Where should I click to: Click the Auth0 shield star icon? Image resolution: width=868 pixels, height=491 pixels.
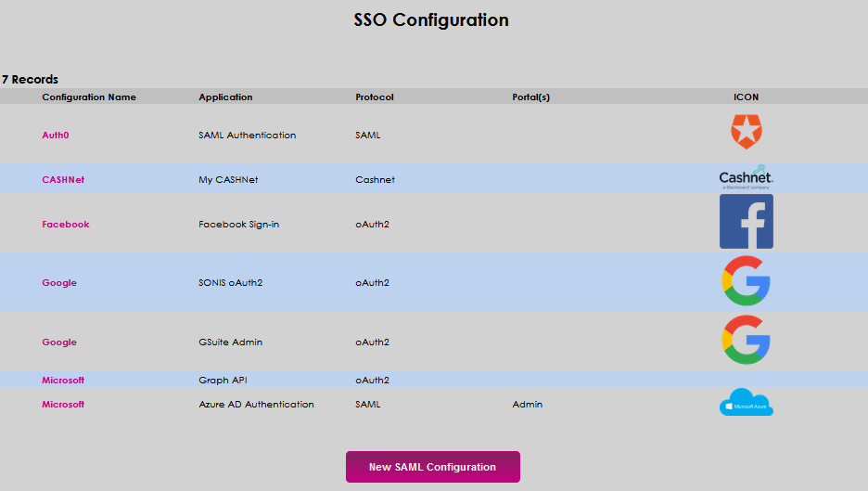[x=746, y=133]
